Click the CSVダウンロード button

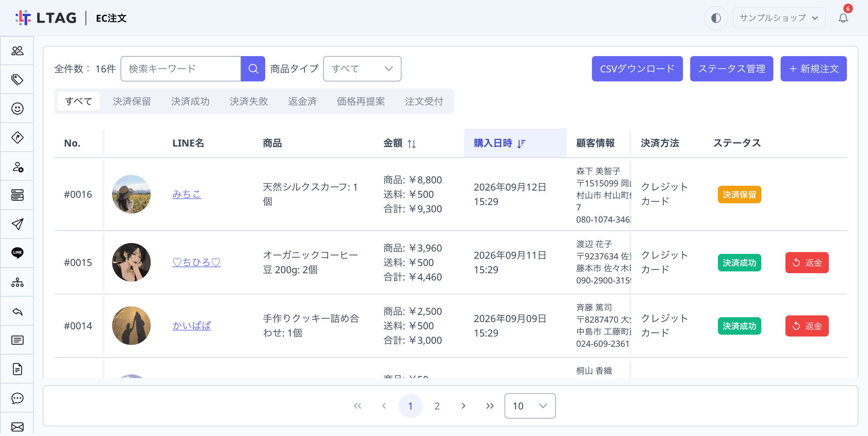pyautogui.click(x=637, y=69)
